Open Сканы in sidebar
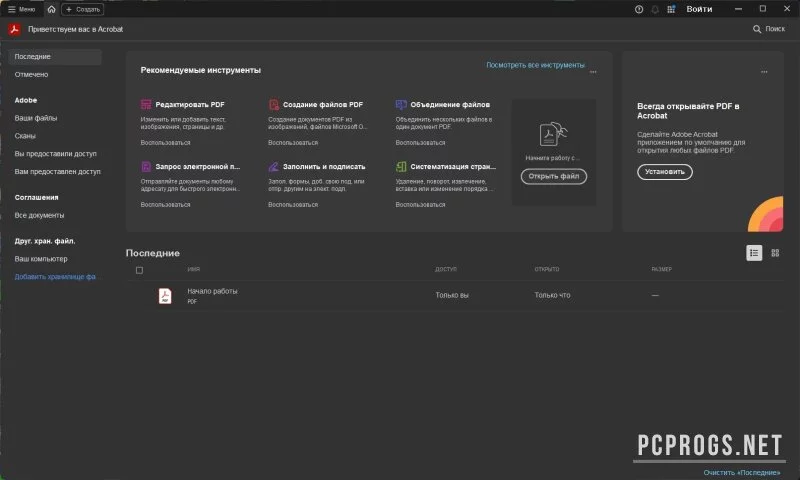This screenshot has height=480, width=800. tap(25, 136)
